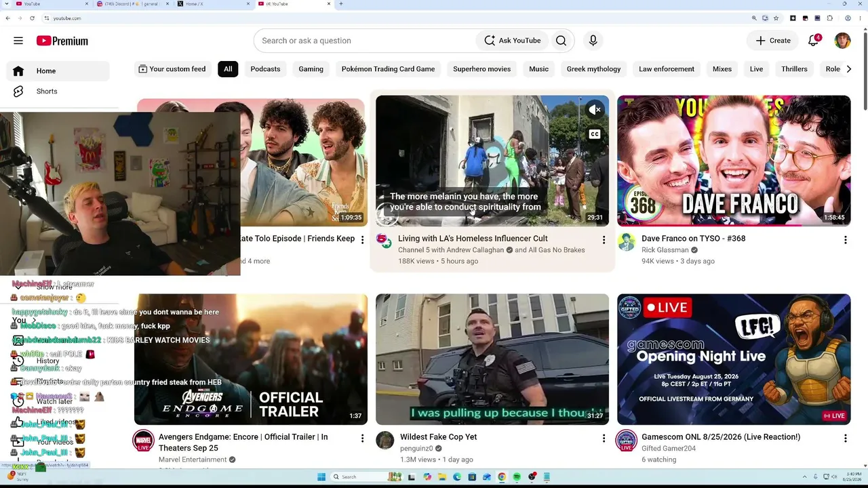Viewport: 868px width, 488px height.
Task: Click the YouTube search input field
Action: [365, 41]
